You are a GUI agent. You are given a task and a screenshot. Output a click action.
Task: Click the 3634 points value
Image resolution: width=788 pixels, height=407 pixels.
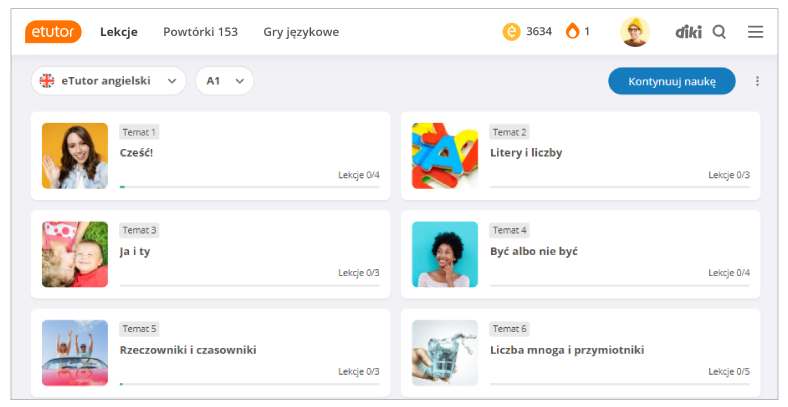pyautogui.click(x=539, y=32)
